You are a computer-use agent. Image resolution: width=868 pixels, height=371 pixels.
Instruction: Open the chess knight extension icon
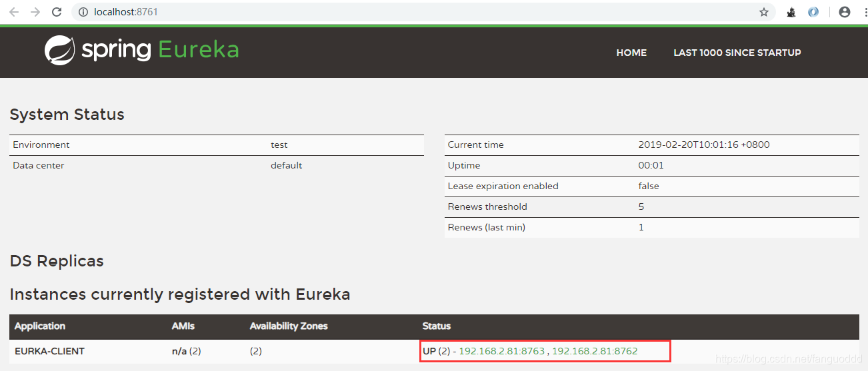[791, 12]
